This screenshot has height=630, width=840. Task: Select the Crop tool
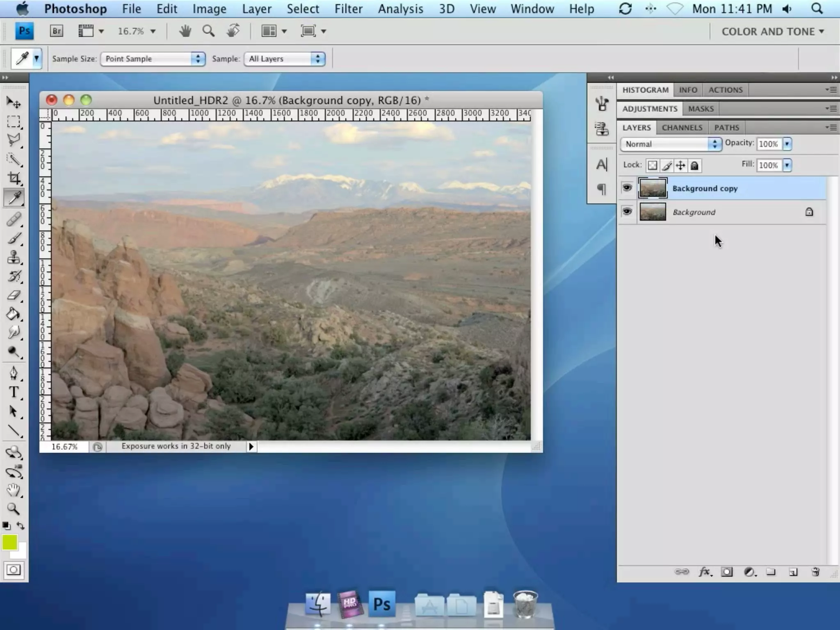pyautogui.click(x=14, y=178)
